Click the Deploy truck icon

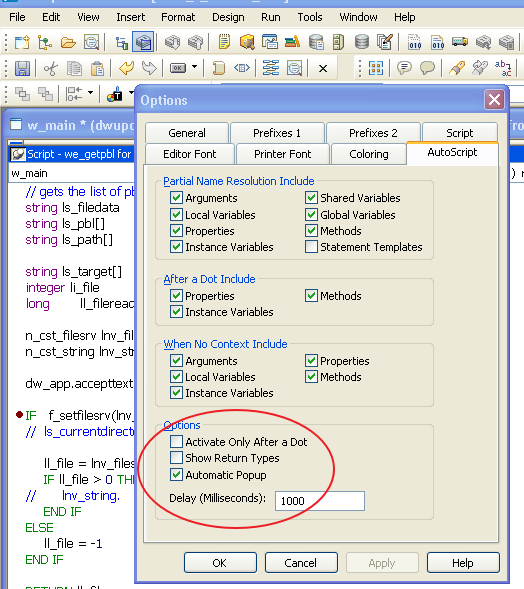pos(460,42)
